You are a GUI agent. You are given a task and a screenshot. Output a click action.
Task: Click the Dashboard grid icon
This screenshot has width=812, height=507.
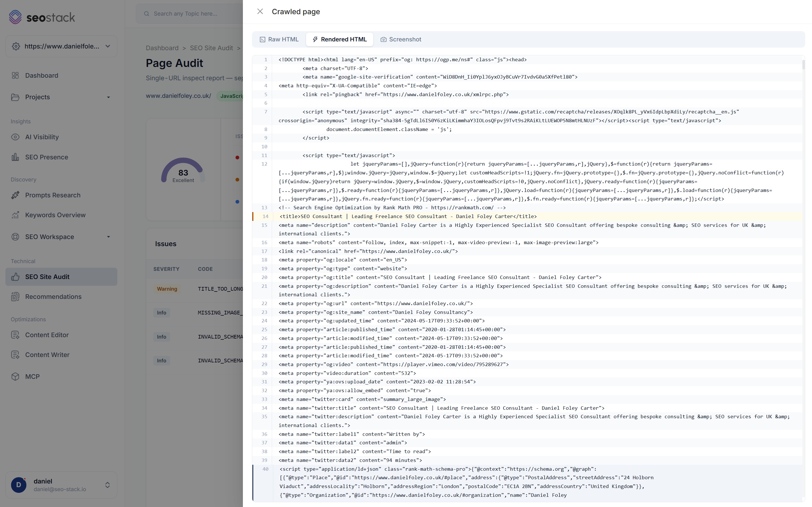[15, 75]
